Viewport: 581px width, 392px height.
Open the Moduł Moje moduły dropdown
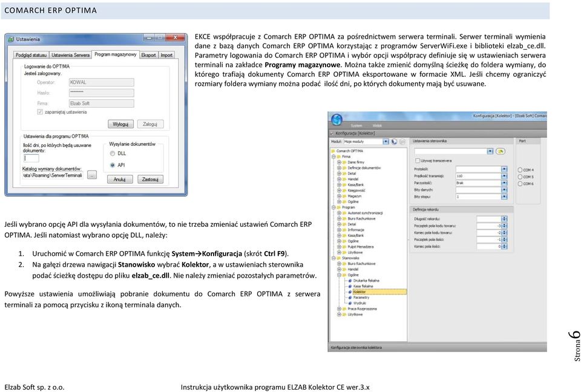point(386,142)
